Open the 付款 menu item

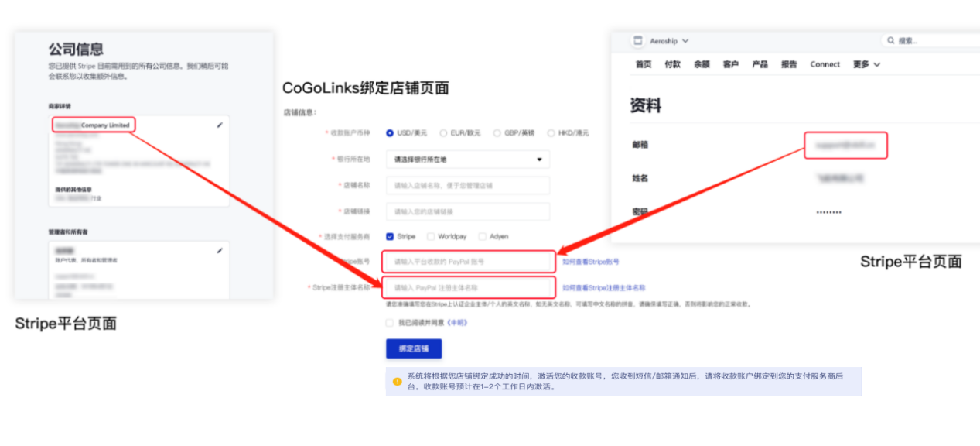(671, 64)
